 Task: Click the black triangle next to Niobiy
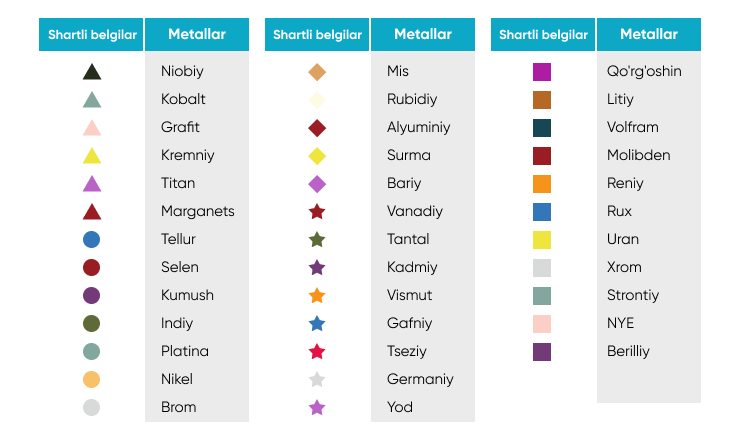pyautogui.click(x=92, y=72)
